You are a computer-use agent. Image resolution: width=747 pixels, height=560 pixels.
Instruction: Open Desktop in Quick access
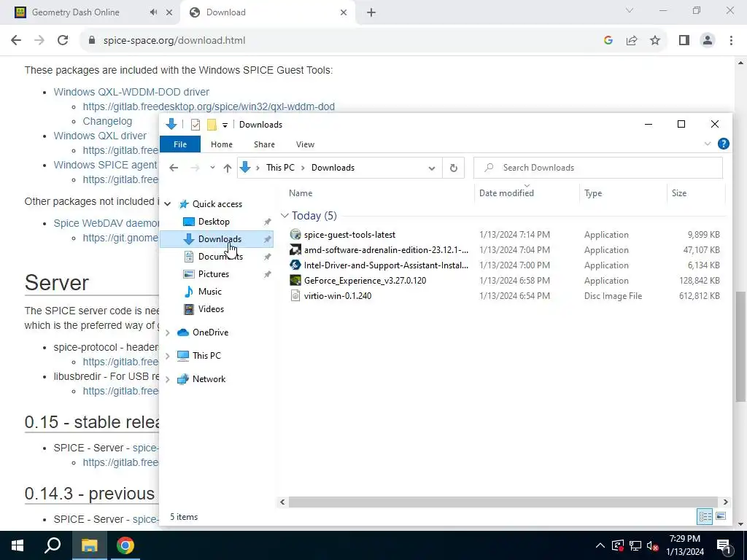214,222
